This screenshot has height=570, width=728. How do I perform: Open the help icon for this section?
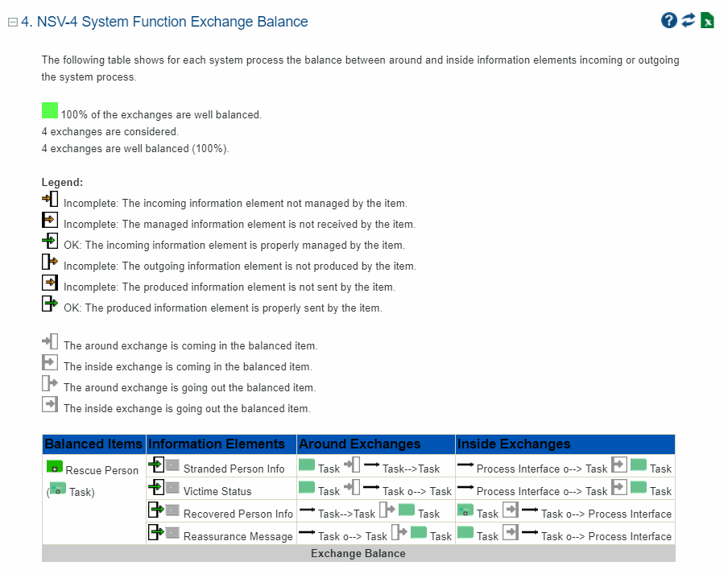click(668, 21)
